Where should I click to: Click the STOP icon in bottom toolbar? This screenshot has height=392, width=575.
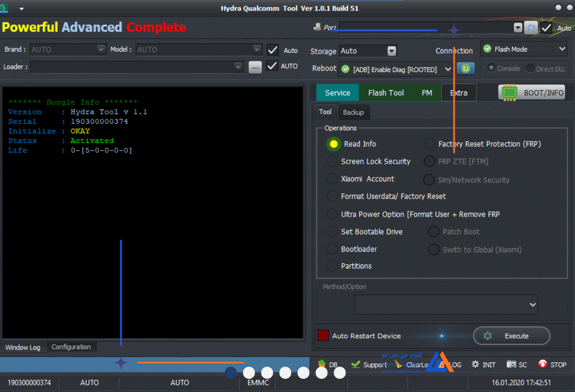coord(543,364)
